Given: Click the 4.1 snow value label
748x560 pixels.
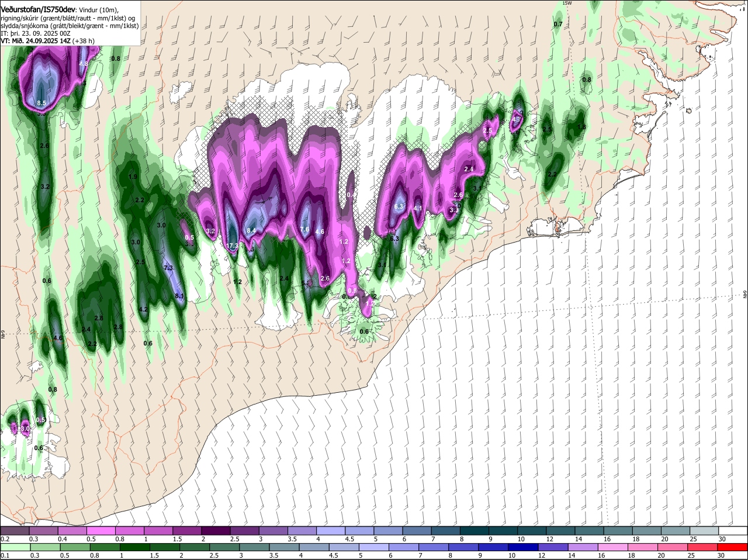Looking at the screenshot, I should 418,208.
